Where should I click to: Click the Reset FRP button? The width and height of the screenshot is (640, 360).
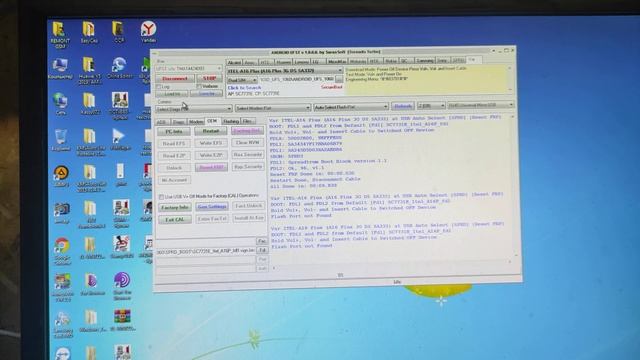(211, 167)
